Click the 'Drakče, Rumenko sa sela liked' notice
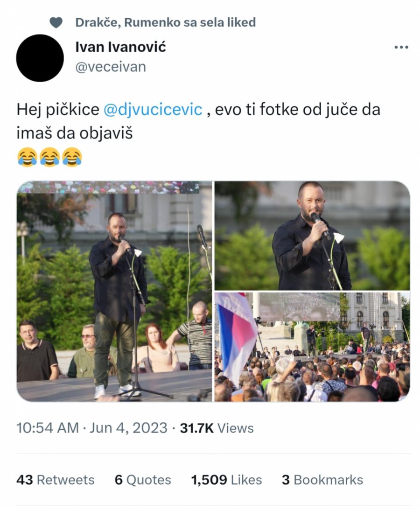This screenshot has width=420, height=509. pyautogui.click(x=165, y=22)
